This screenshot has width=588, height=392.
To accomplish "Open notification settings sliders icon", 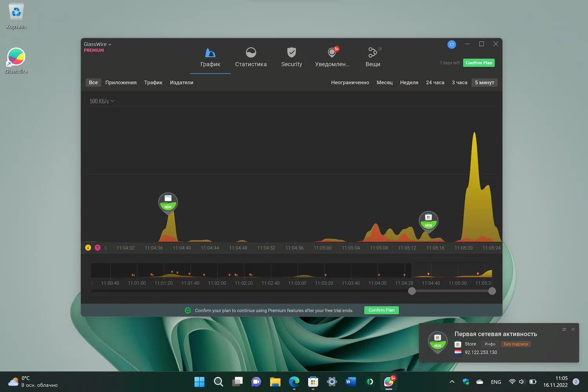I will click(564, 329).
